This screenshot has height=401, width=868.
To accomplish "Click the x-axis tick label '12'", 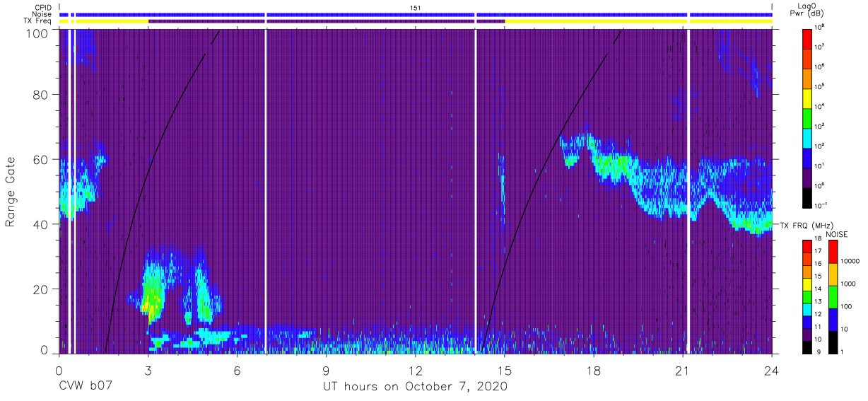I will point(415,370).
